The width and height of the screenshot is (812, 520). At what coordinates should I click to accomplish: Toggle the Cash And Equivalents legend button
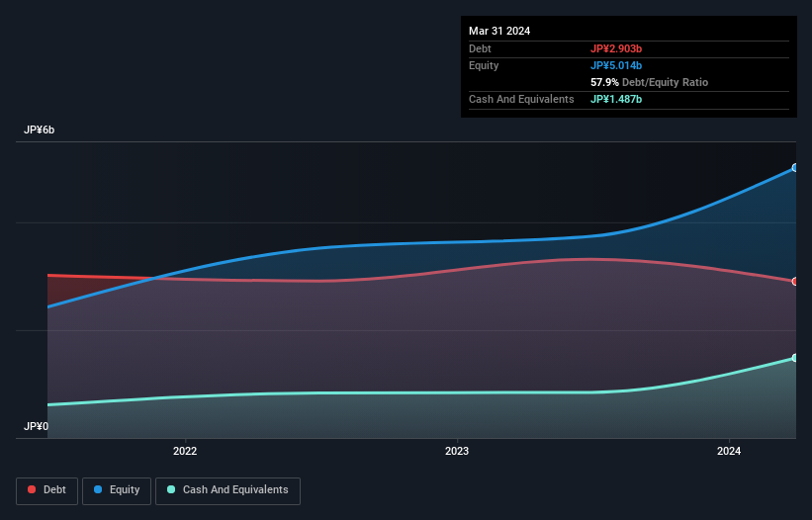pos(227,490)
